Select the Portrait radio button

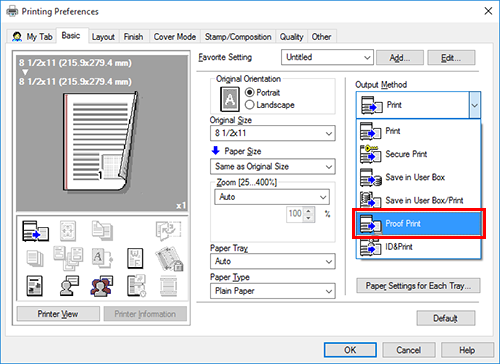[x=249, y=92]
